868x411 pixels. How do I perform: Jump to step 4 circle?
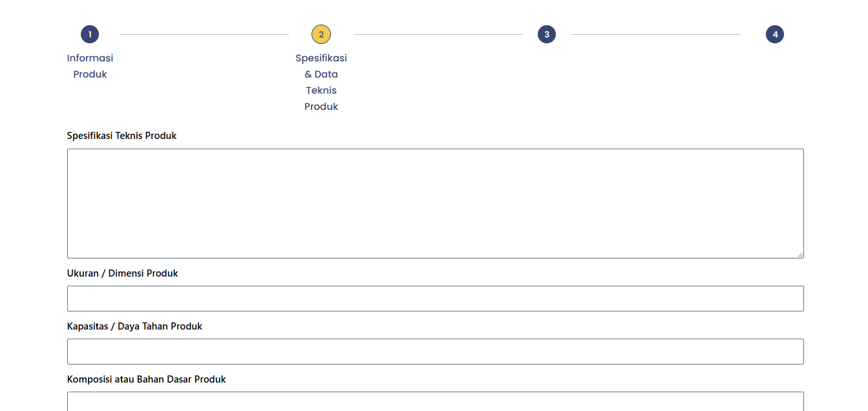point(775,34)
